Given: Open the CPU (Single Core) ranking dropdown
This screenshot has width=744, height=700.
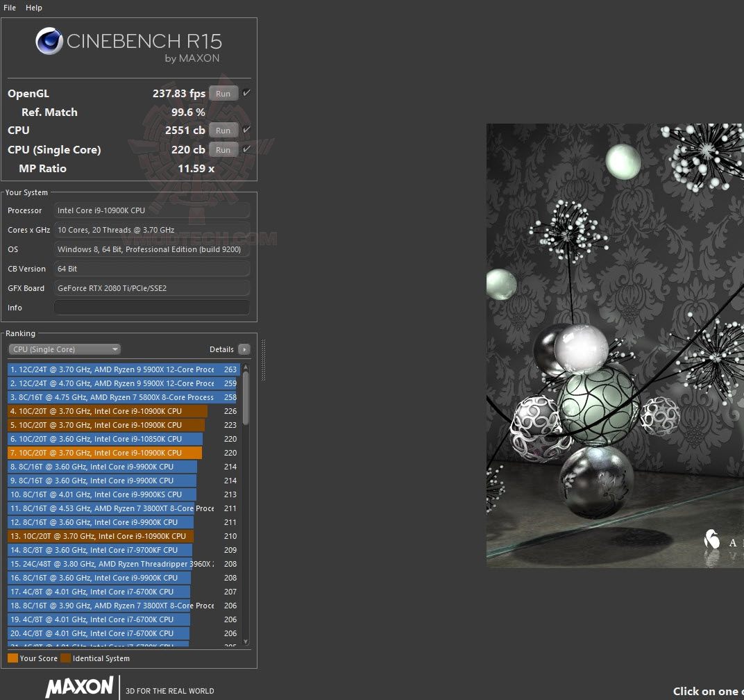Looking at the screenshot, I should point(65,349).
